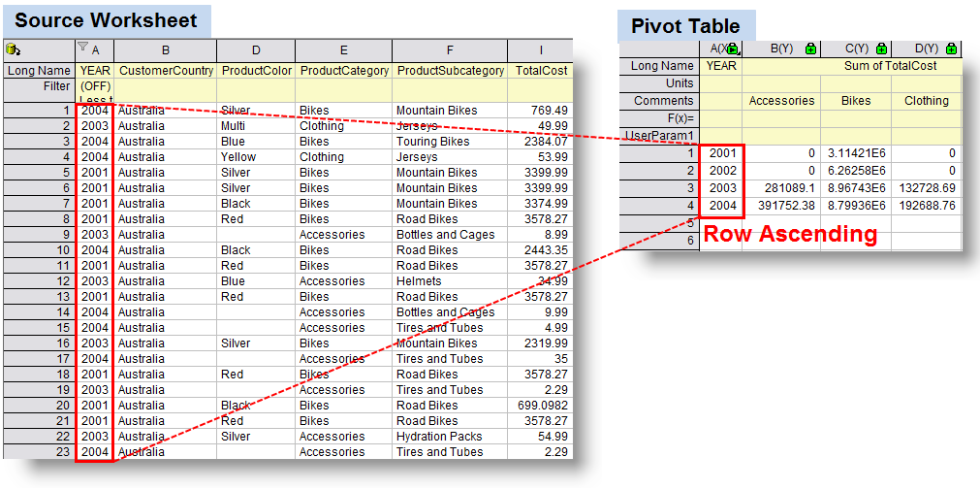Screen dimensions: 980x490
Task: Click the green lock icon on column C(Y)
Action: point(882,49)
